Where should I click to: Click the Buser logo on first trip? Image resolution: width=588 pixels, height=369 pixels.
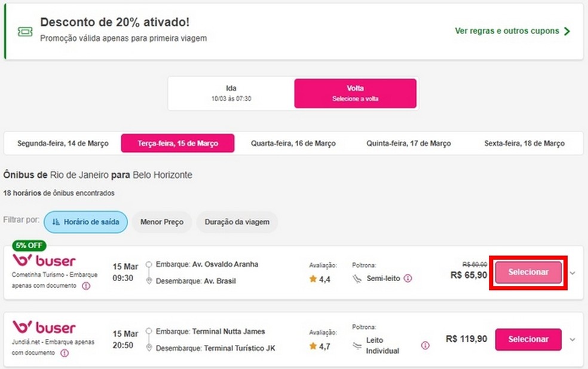click(x=45, y=262)
